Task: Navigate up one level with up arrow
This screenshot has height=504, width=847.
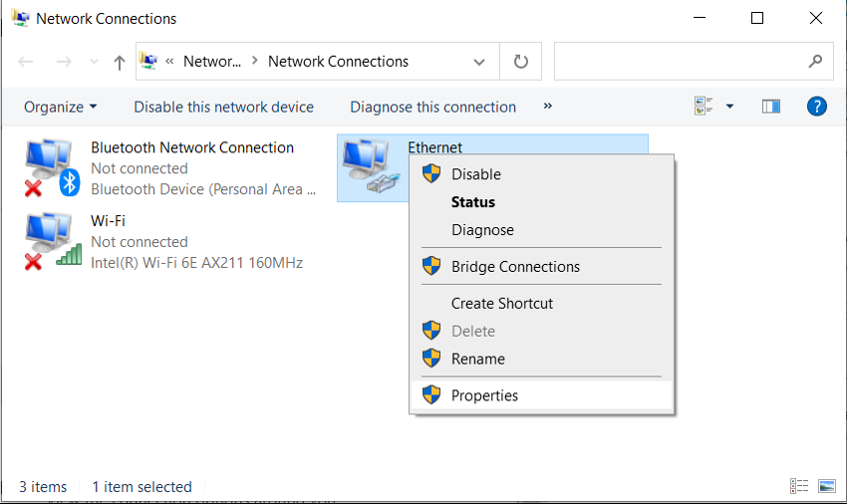Action: 120,62
